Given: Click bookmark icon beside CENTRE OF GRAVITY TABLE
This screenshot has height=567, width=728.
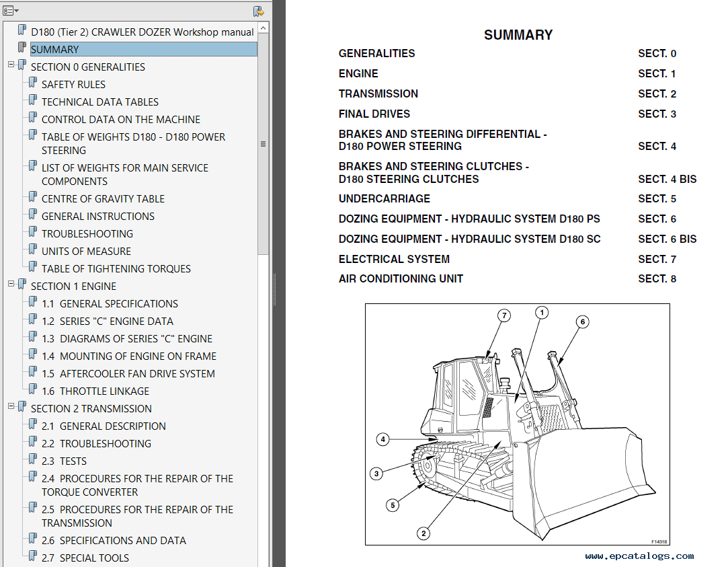Looking at the screenshot, I should coord(32,197).
